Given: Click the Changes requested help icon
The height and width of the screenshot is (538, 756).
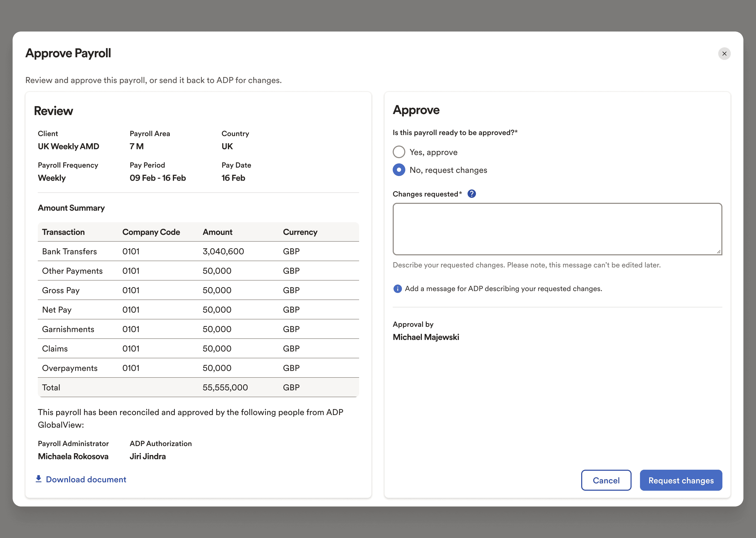Looking at the screenshot, I should click(x=471, y=194).
